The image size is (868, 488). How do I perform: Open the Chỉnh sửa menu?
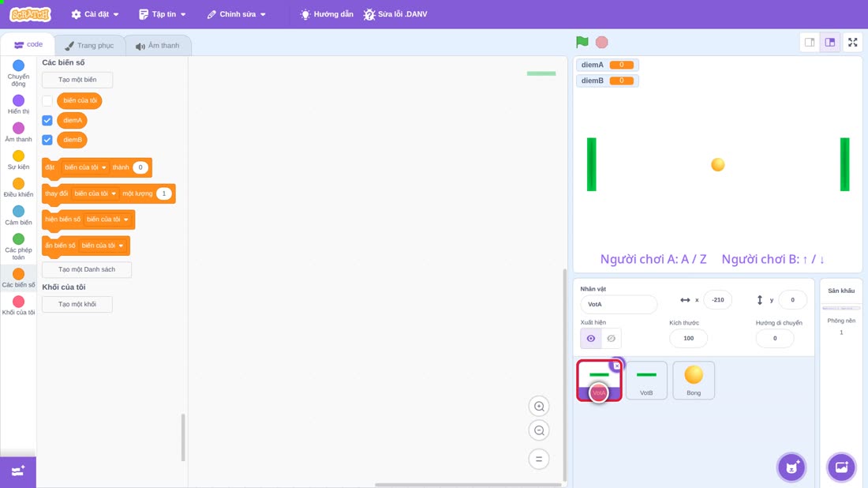click(237, 14)
